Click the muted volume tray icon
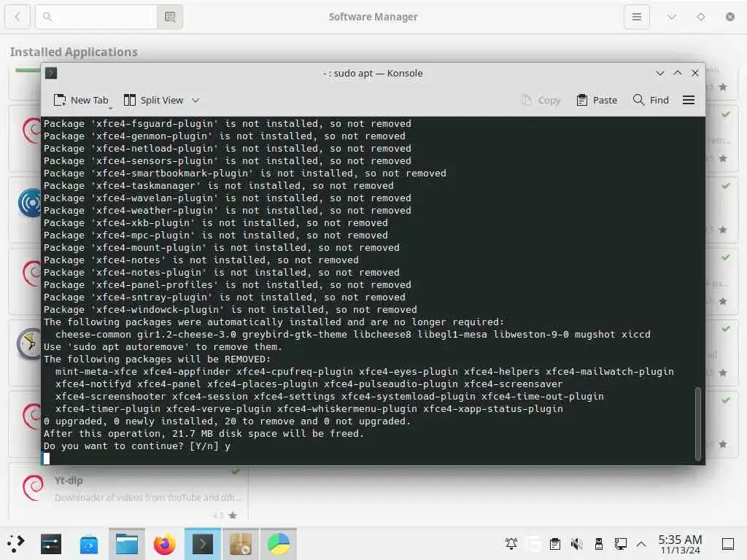The height and width of the screenshot is (560, 747). click(x=577, y=544)
